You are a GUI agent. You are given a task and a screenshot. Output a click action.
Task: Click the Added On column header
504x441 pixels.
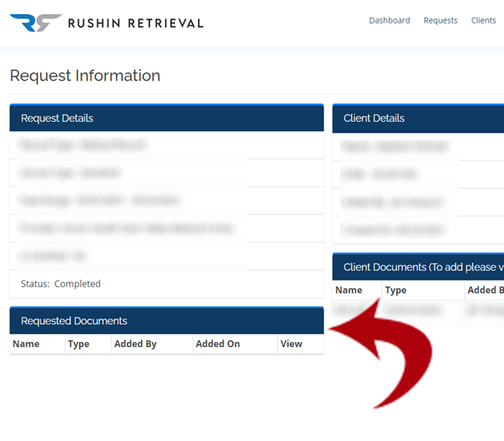(x=218, y=344)
